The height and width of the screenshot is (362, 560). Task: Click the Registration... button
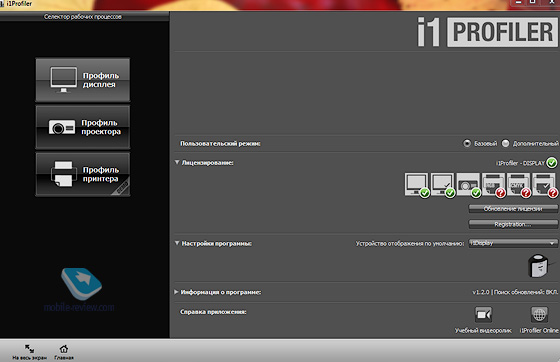coord(513,224)
